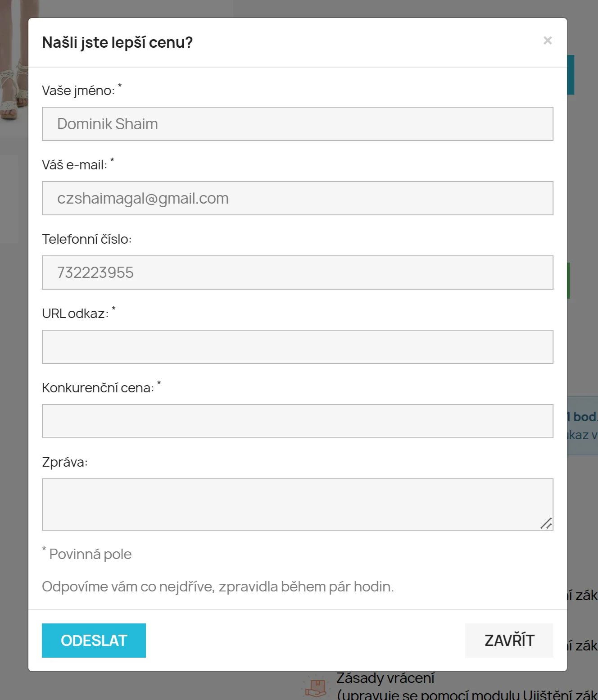Click the return policy box icon
The image size is (598, 700).
tap(316, 688)
